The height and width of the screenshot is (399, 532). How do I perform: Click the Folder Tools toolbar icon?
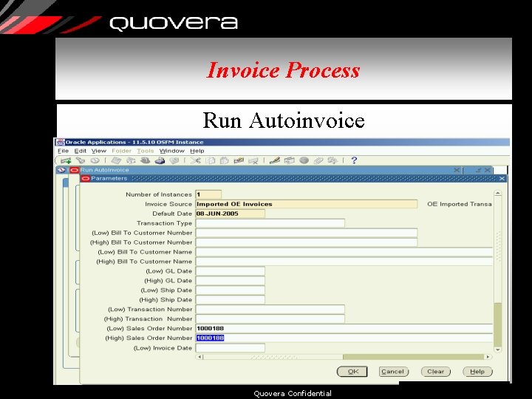tap(332, 160)
